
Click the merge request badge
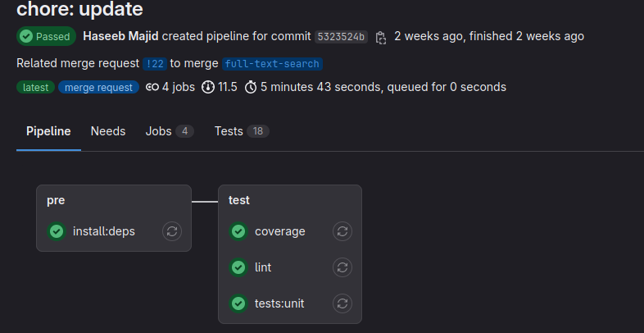98,87
